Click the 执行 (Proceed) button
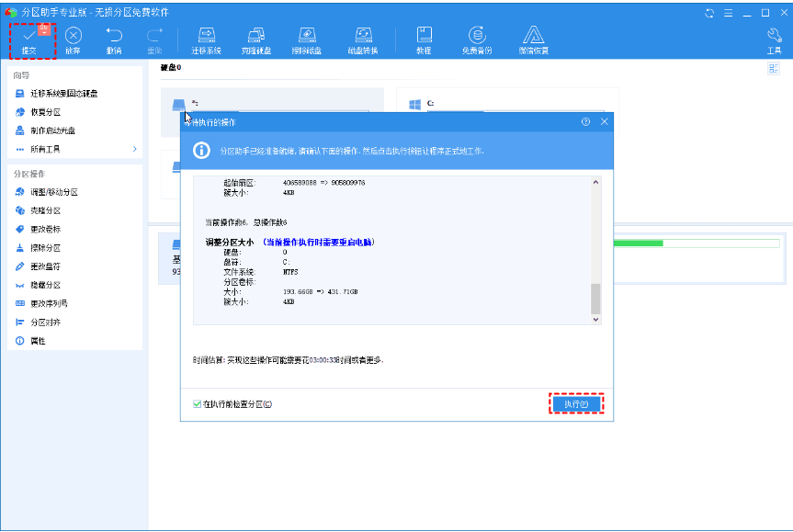793x532 pixels. tap(577, 404)
